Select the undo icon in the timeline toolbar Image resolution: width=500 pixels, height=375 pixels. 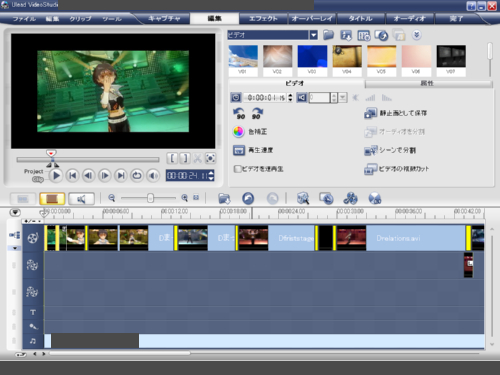pos(248,198)
